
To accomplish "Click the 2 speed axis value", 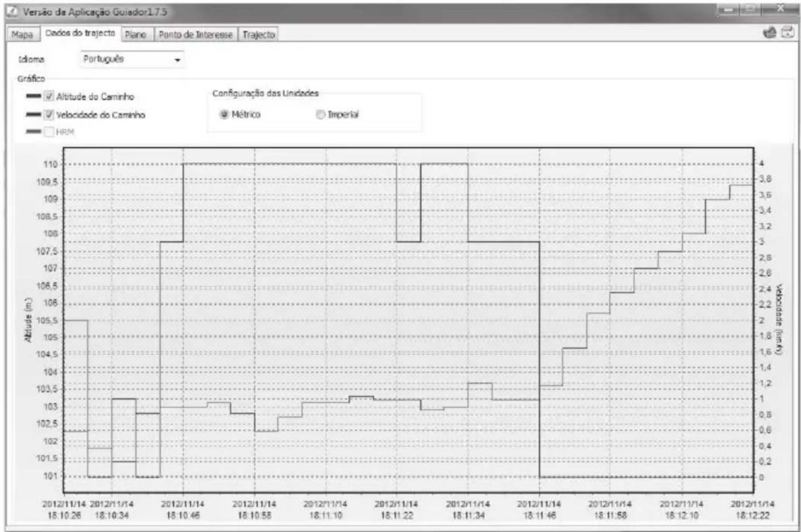I will coord(762,320).
